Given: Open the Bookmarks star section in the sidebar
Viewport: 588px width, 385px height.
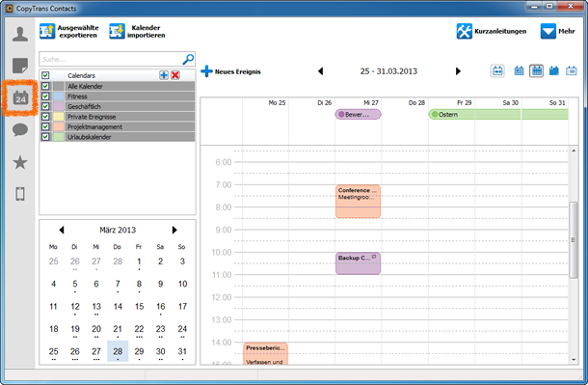Looking at the screenshot, I should [20, 162].
